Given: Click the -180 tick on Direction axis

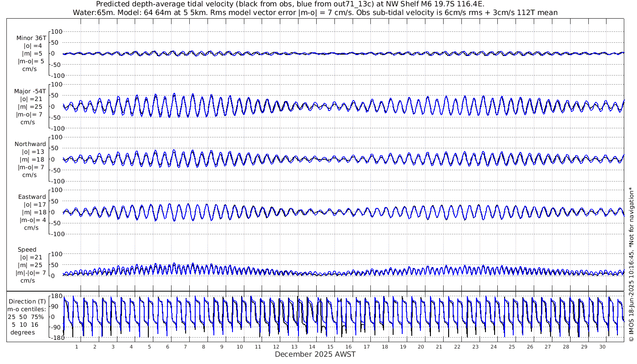Looking at the screenshot, I should tap(55, 338).
